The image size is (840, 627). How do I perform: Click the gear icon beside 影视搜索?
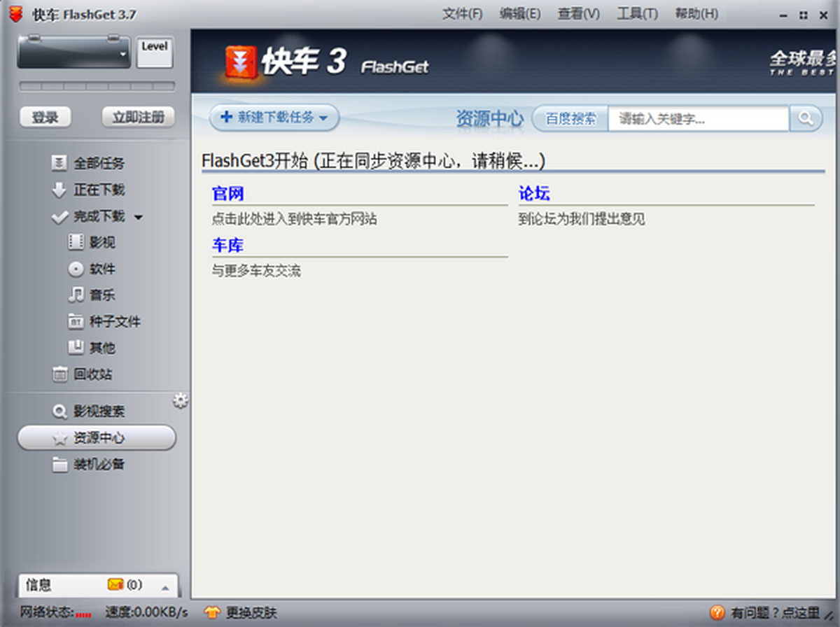pyautogui.click(x=180, y=400)
